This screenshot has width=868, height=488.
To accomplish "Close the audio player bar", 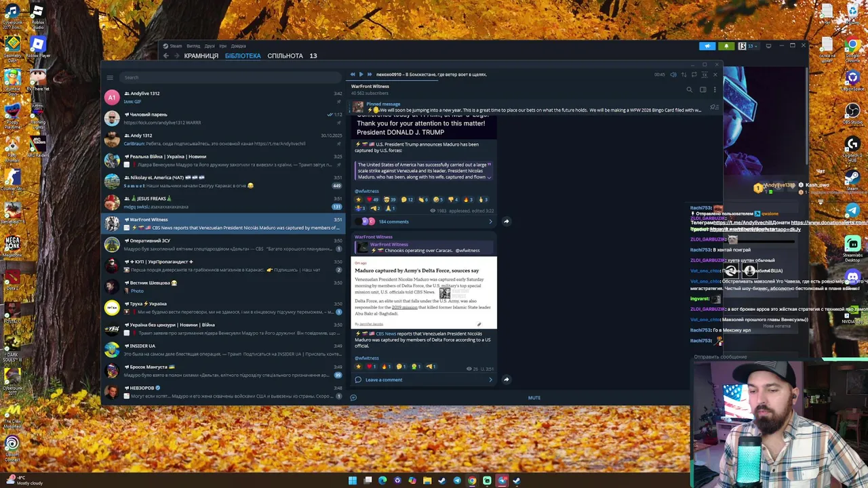I will [715, 75].
